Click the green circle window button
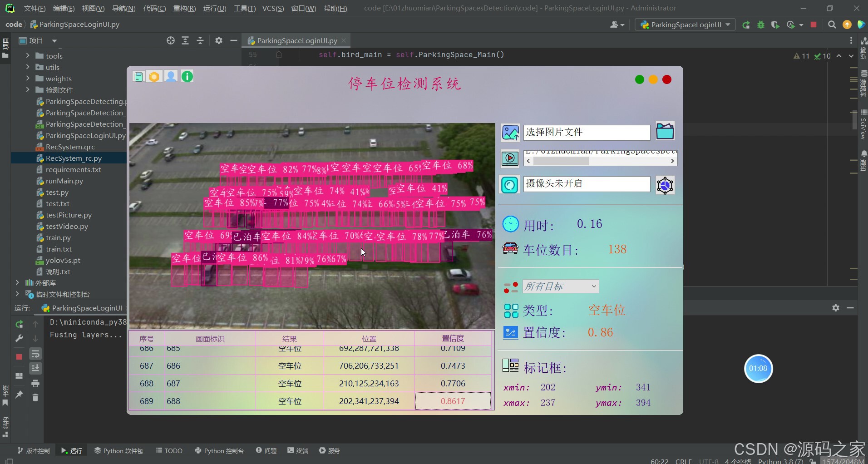 click(x=640, y=80)
